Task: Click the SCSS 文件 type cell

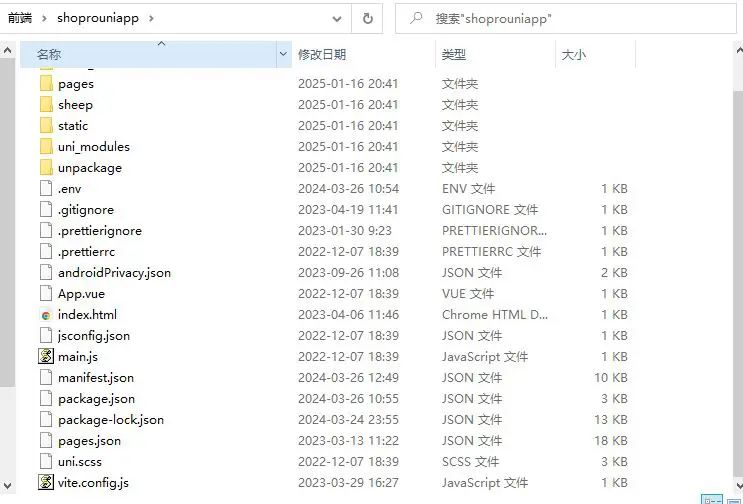Action: click(471, 461)
